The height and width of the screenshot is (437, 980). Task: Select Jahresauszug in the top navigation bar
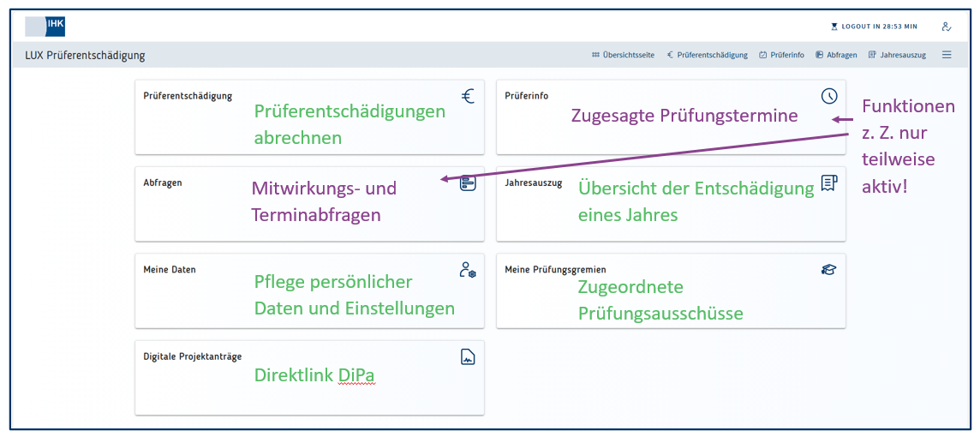tap(897, 55)
